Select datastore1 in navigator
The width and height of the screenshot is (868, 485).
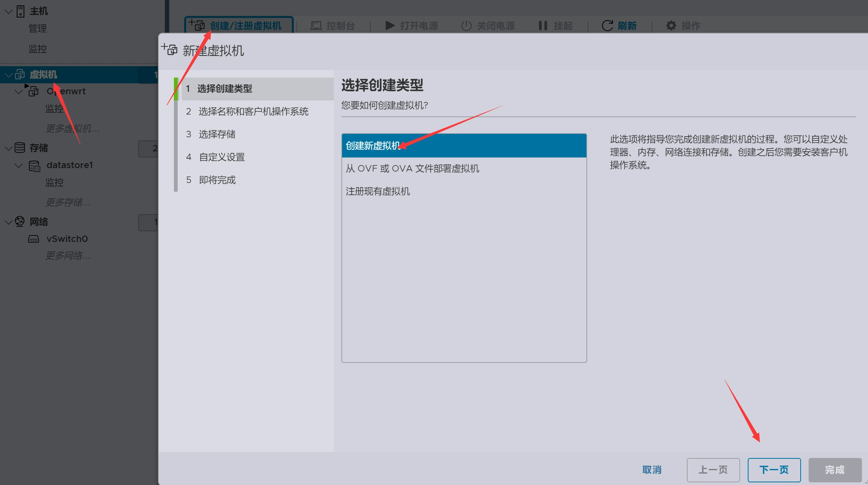[x=70, y=165]
